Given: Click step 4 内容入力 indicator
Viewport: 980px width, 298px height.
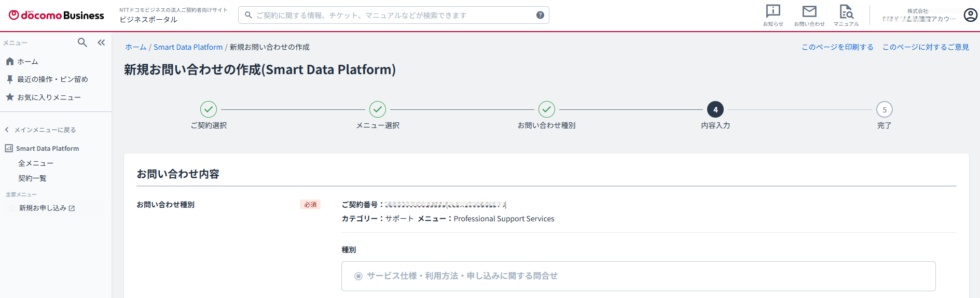Looking at the screenshot, I should point(715,109).
